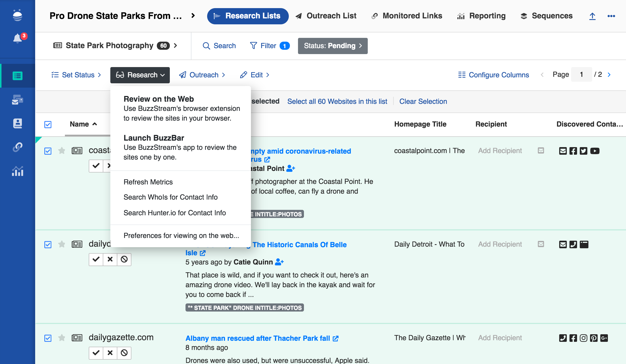Viewport: 626px width, 364px height.
Task: Click the add-contact icon beside Catie Quinn
Action: pos(279,262)
